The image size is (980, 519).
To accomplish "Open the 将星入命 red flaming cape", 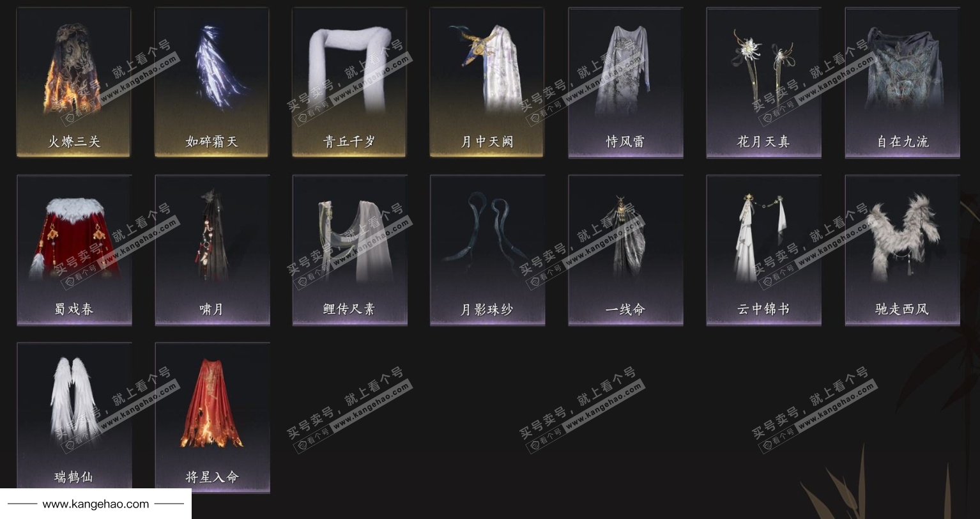I will [212, 417].
